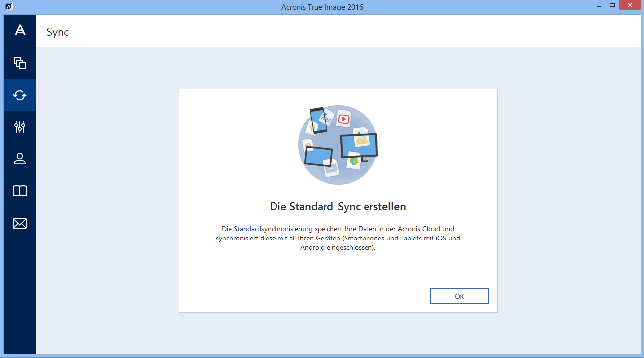Click the Standardsynchronisierung description paragraph
This screenshot has width=644, height=358.
pos(338,238)
